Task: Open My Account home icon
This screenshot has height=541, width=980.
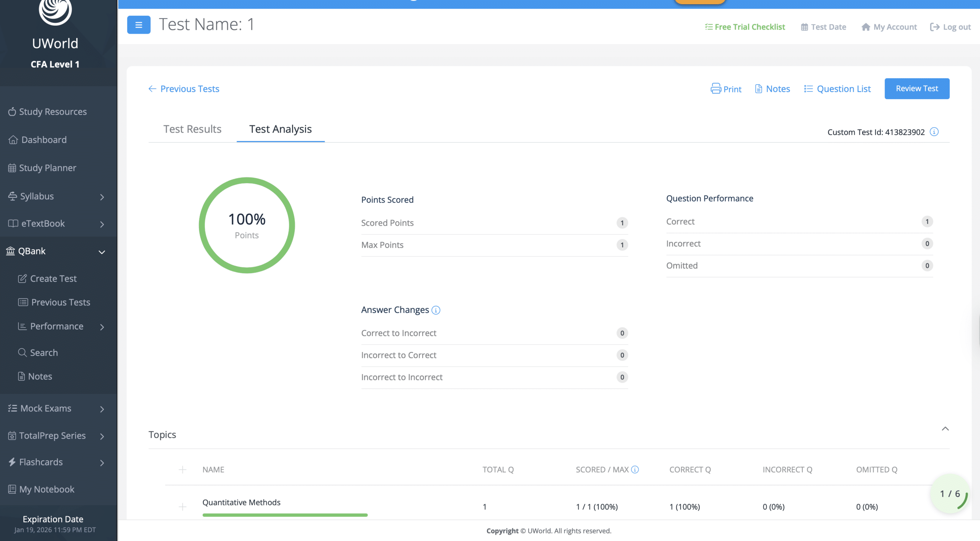Action: tap(866, 27)
